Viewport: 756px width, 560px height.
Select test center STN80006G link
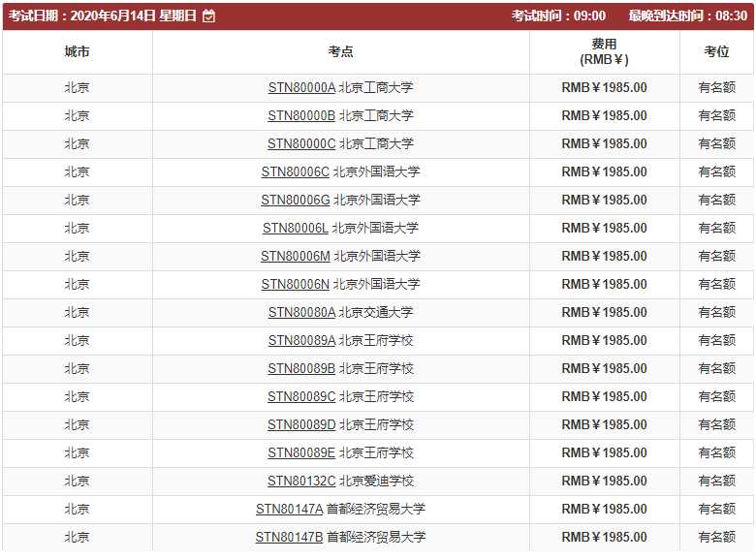(x=296, y=201)
